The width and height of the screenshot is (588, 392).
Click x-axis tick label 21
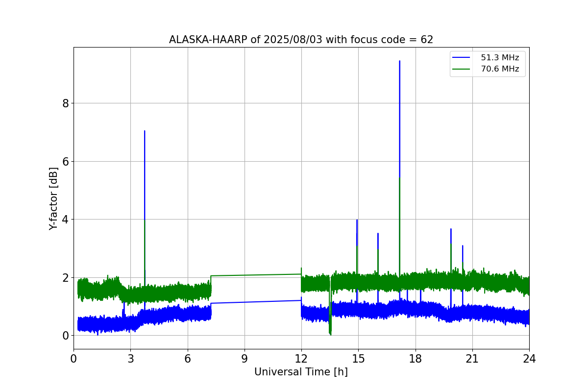472,359
